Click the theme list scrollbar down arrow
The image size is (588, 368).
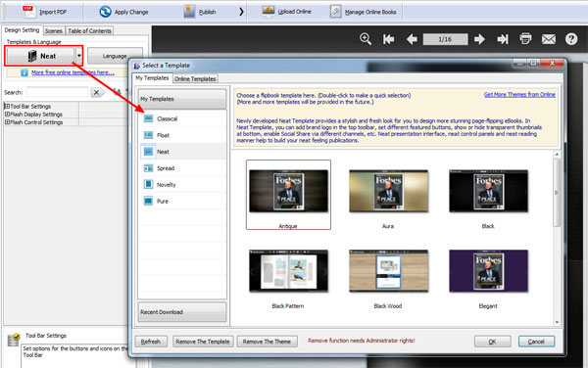557,322
